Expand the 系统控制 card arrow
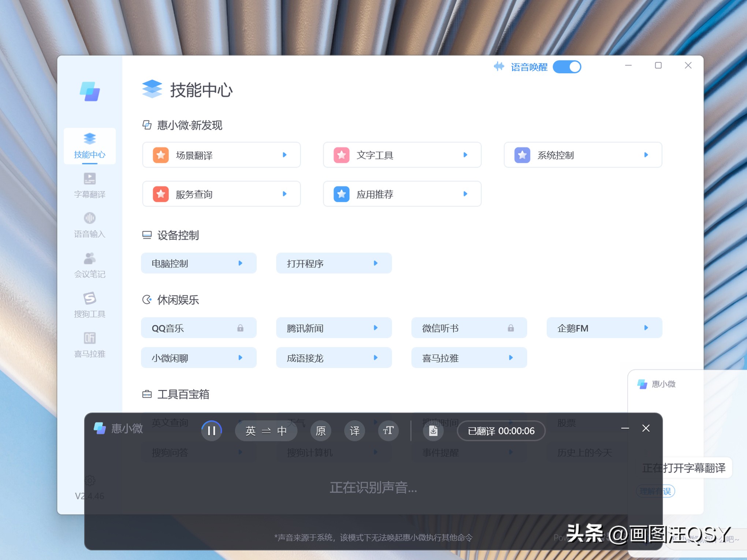Image resolution: width=747 pixels, height=560 pixels. pyautogui.click(x=646, y=155)
